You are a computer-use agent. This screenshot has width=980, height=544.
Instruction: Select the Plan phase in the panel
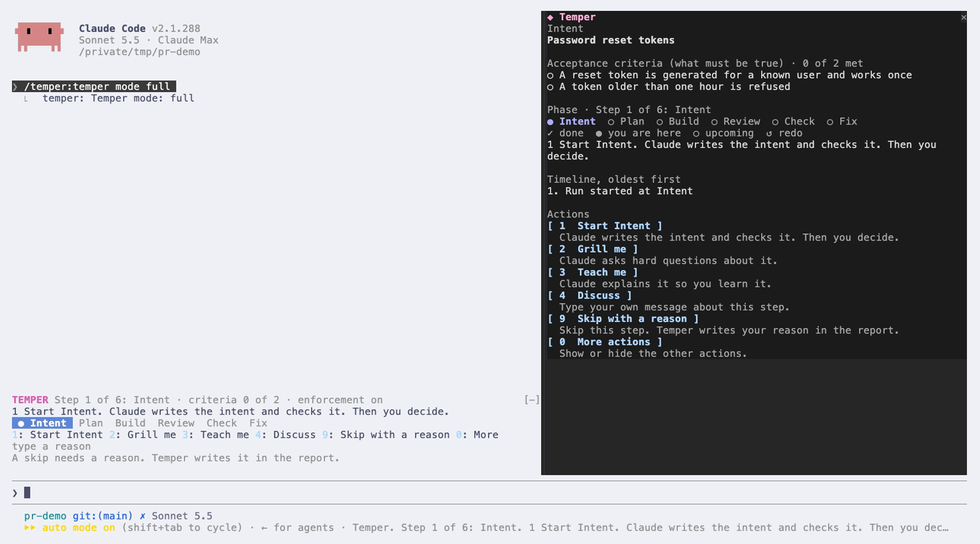point(626,121)
